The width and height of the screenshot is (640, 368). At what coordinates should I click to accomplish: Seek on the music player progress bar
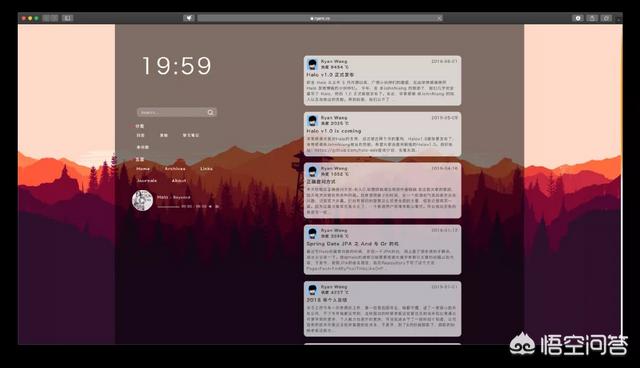pos(168,207)
